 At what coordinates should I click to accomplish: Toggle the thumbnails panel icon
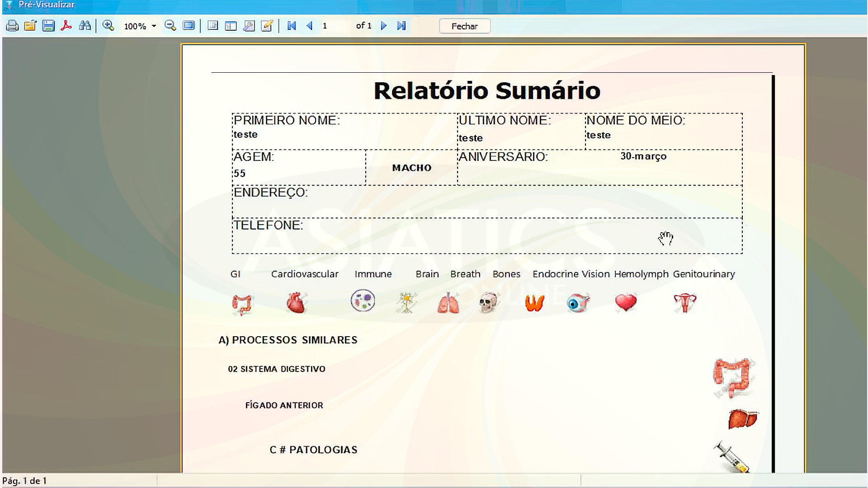[x=231, y=26]
